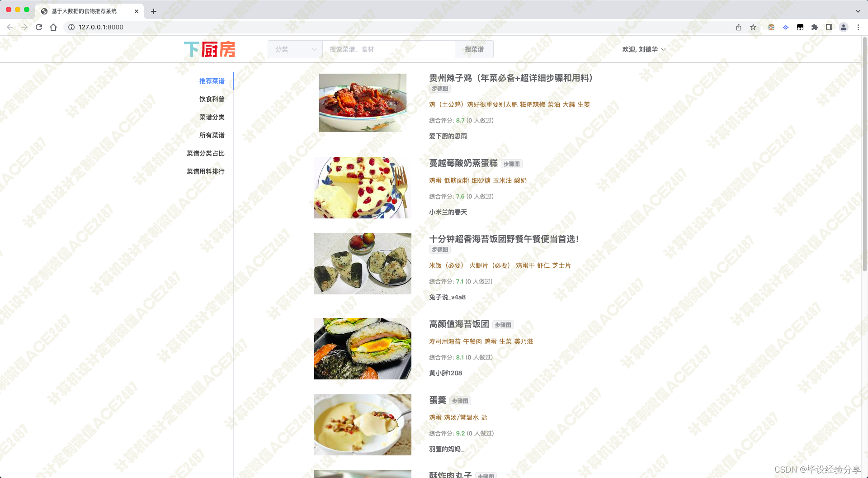
Task: Click the share page icon
Action: tap(739, 27)
